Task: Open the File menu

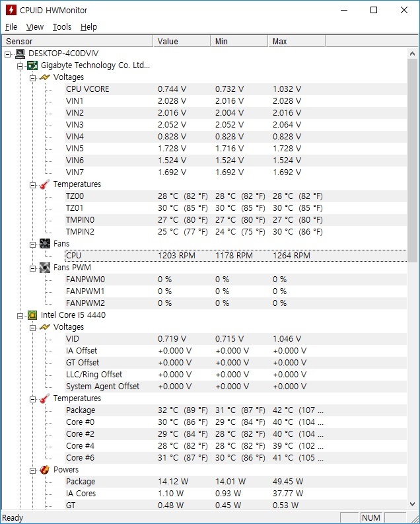Action: (x=11, y=26)
